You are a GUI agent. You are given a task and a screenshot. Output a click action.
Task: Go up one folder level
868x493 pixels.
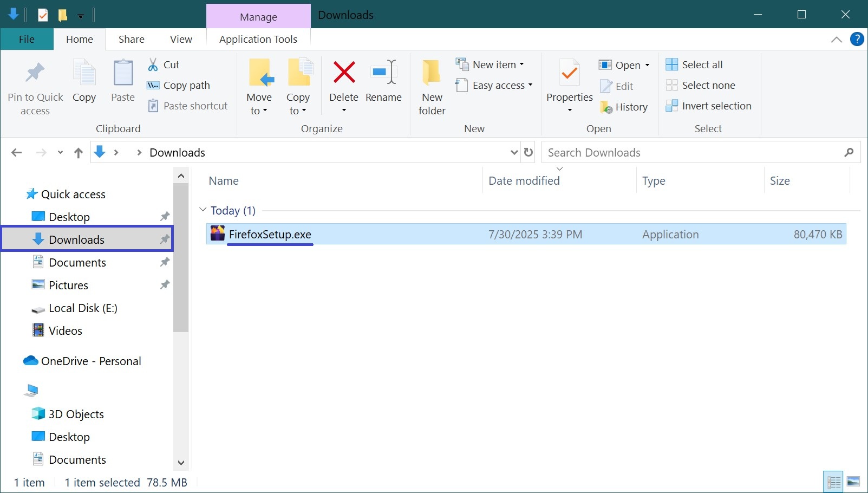(79, 153)
